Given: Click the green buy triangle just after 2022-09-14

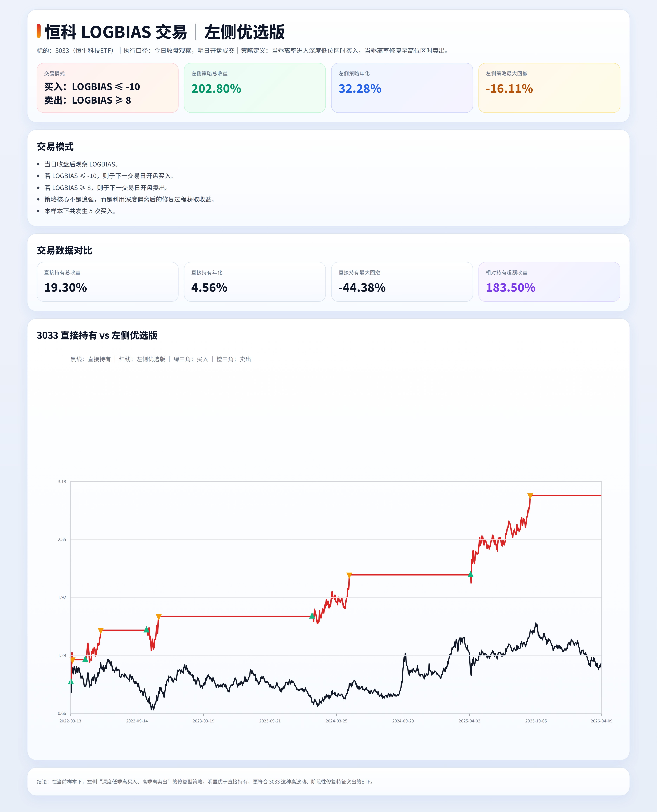Looking at the screenshot, I should point(147,630).
